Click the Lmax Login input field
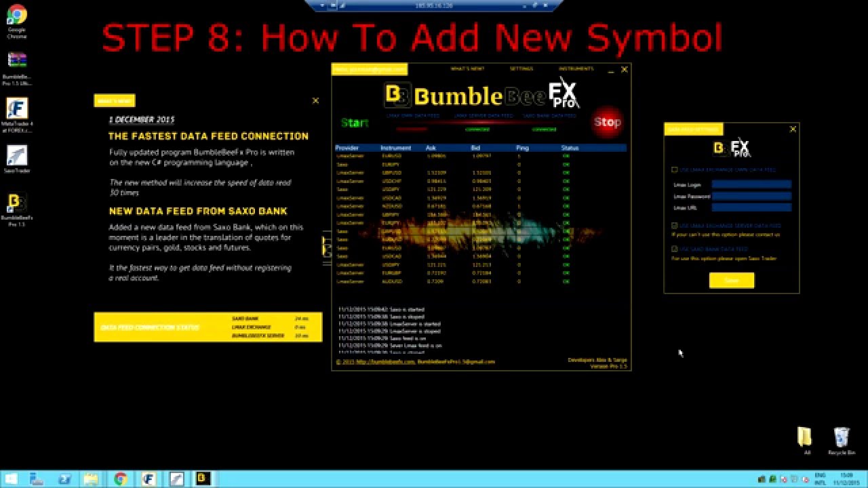868x488 pixels. [751, 184]
